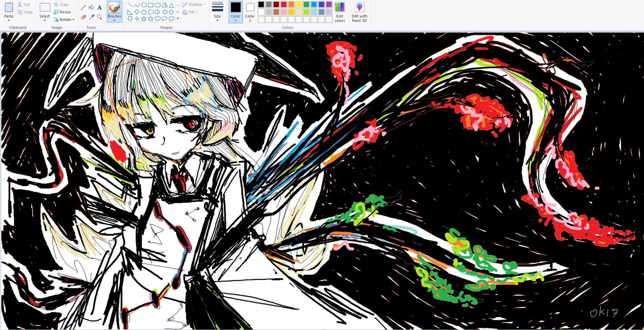Expand the Brushes dropdown arrow
The height and width of the screenshot is (330, 644).
click(x=114, y=20)
